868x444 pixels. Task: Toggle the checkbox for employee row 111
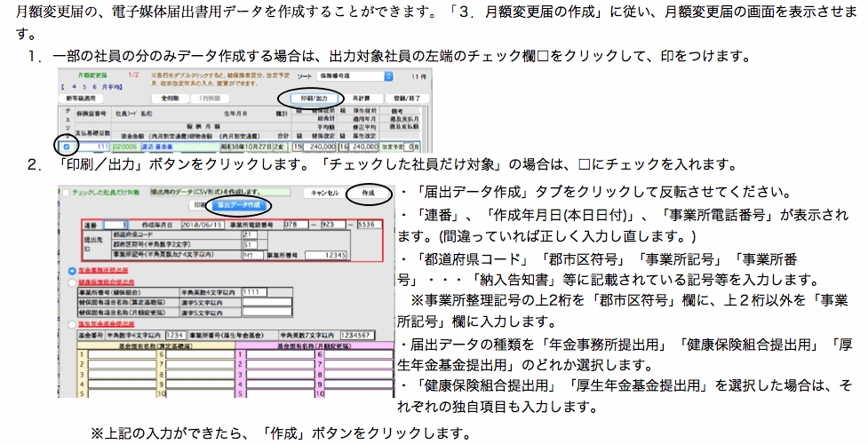tap(66, 146)
